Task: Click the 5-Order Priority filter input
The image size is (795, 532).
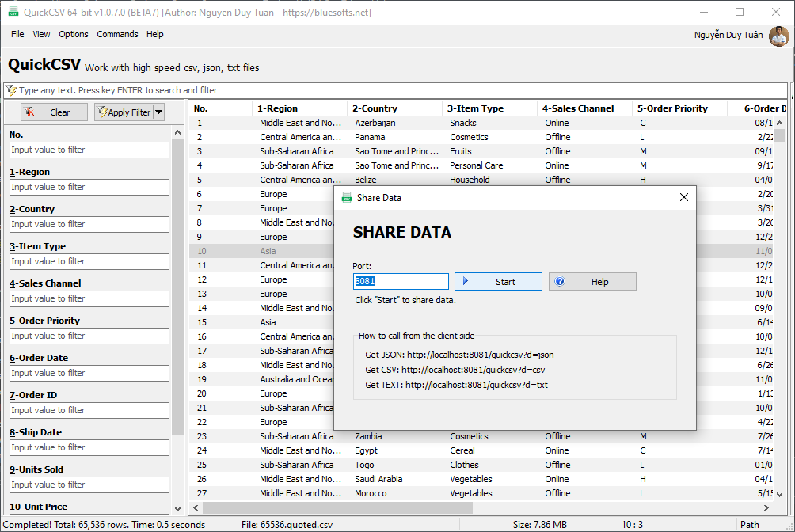Action: [x=89, y=336]
